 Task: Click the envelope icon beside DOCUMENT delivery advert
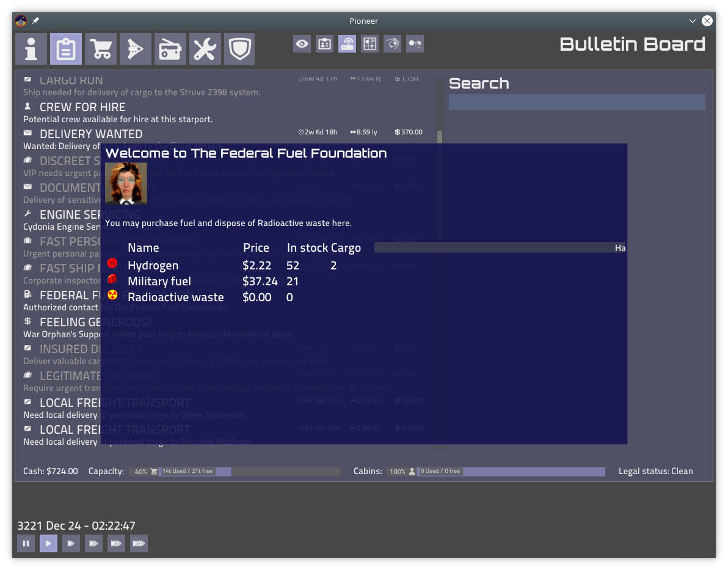point(28,187)
